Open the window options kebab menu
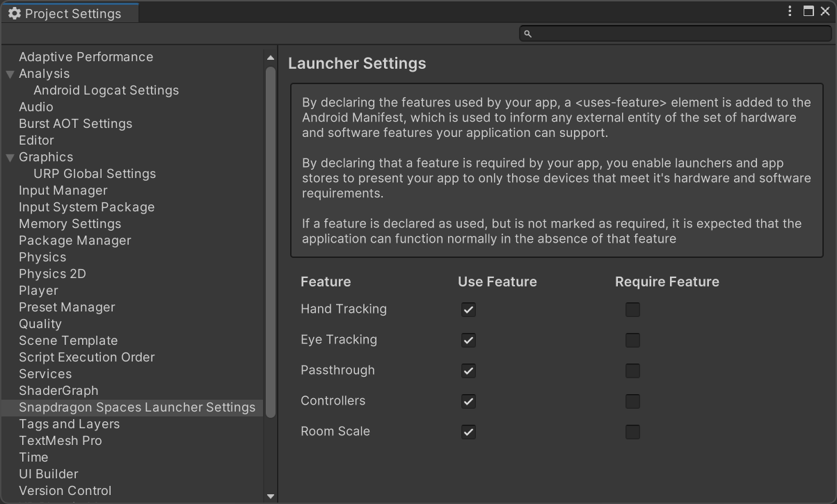 (x=790, y=11)
